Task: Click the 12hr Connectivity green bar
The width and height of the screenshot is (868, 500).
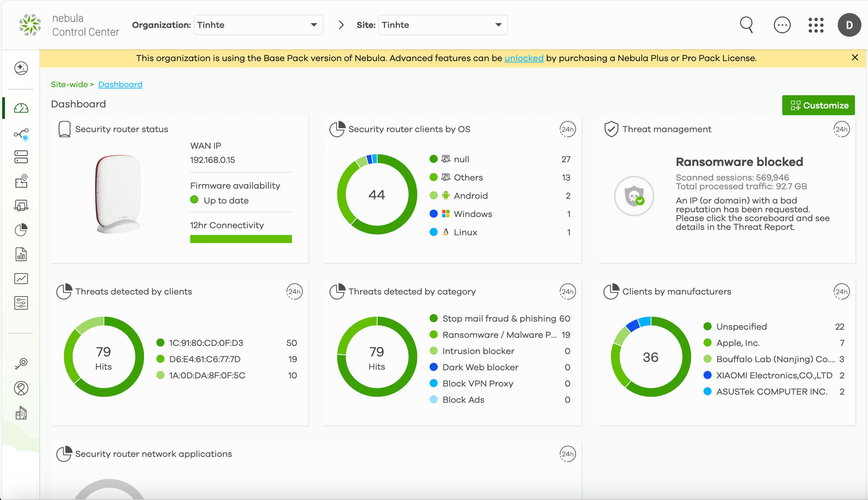Action: [x=241, y=239]
